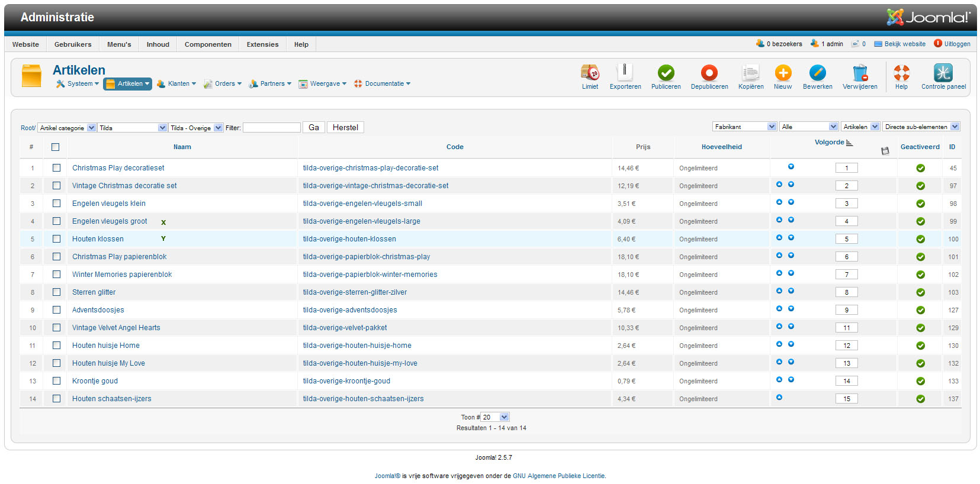Open the Toon # results-per-page dropdown

pos(494,417)
